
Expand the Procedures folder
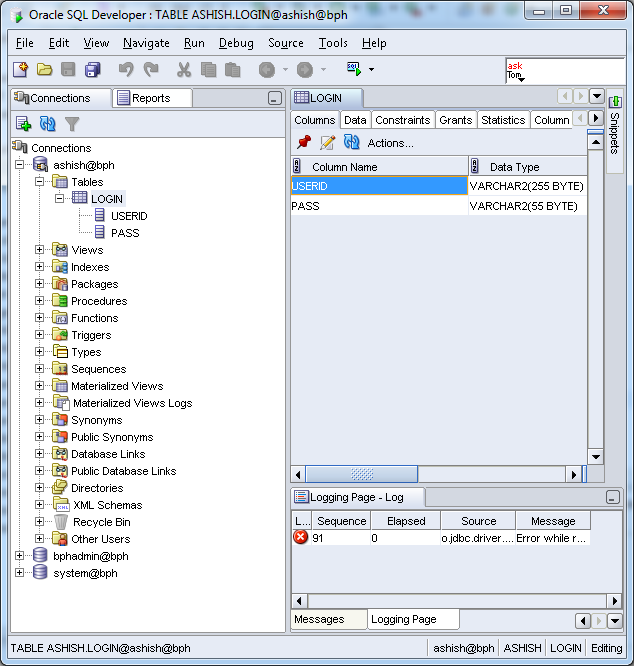[x=39, y=300]
